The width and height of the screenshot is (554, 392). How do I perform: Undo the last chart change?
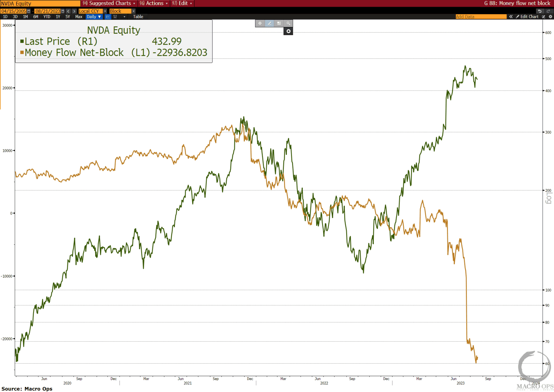point(540,11)
